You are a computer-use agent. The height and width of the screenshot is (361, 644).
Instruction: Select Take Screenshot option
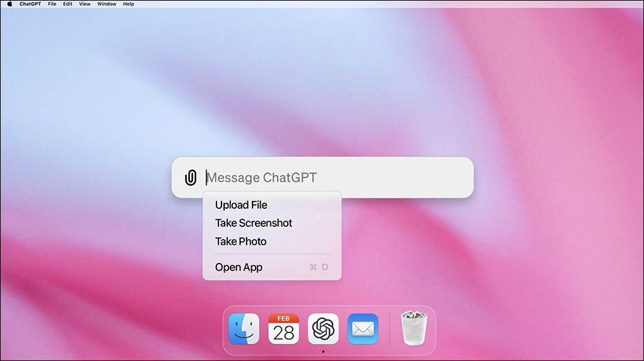click(x=272, y=223)
